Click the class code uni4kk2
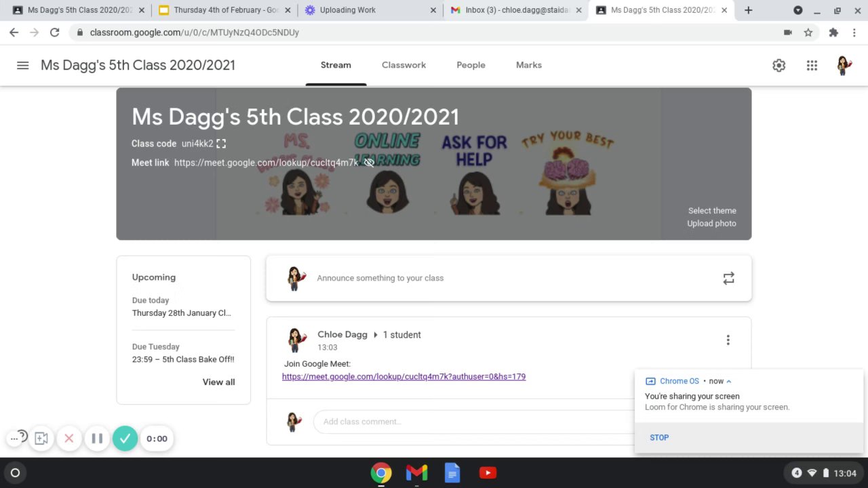868x488 pixels. pyautogui.click(x=197, y=144)
